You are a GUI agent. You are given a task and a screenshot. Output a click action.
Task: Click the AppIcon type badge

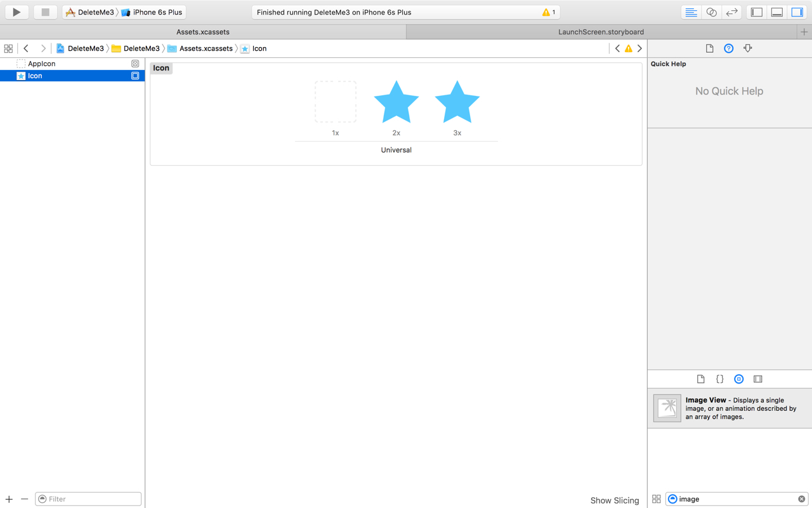point(135,63)
